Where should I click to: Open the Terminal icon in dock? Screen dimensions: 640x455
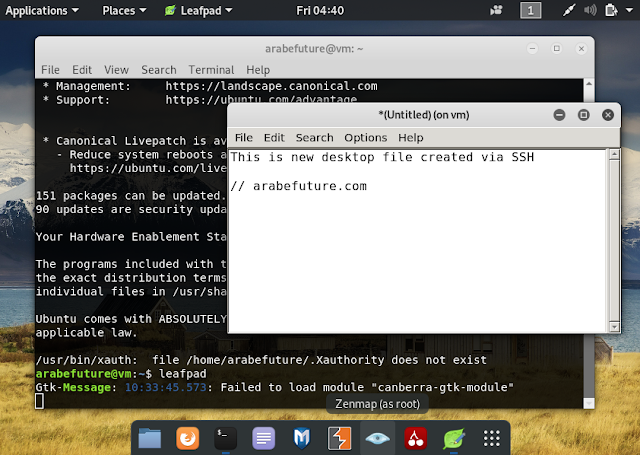click(226, 438)
